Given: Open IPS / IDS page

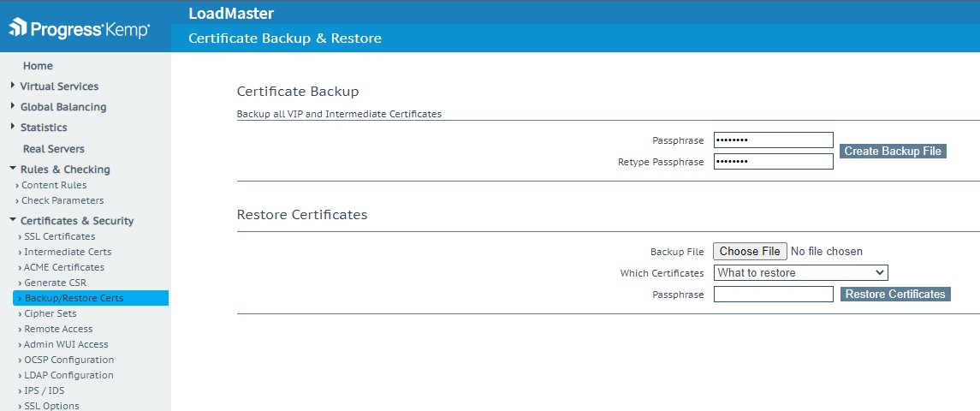Looking at the screenshot, I should [x=44, y=390].
